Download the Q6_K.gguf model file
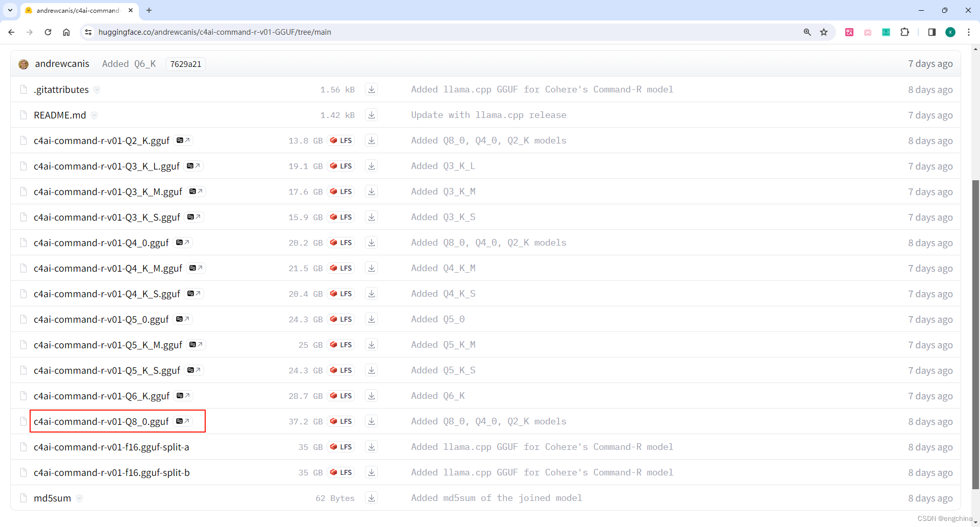Screen dimensions: 980x527 coord(372,396)
